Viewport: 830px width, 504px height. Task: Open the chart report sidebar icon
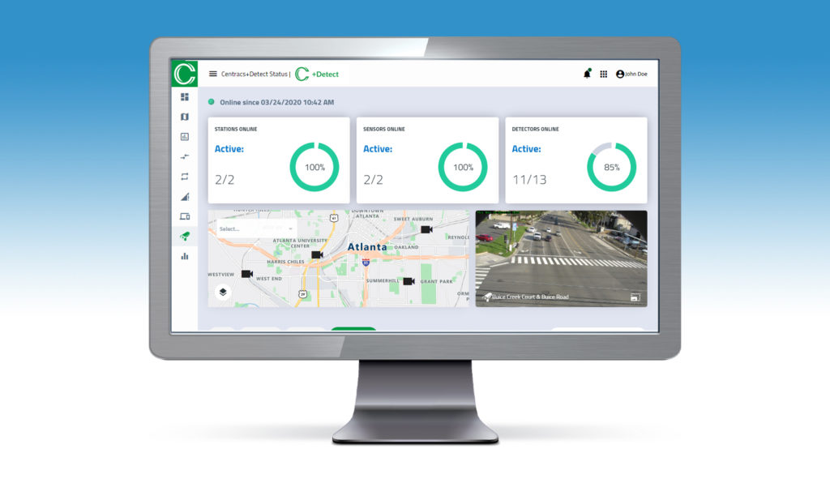[185, 137]
